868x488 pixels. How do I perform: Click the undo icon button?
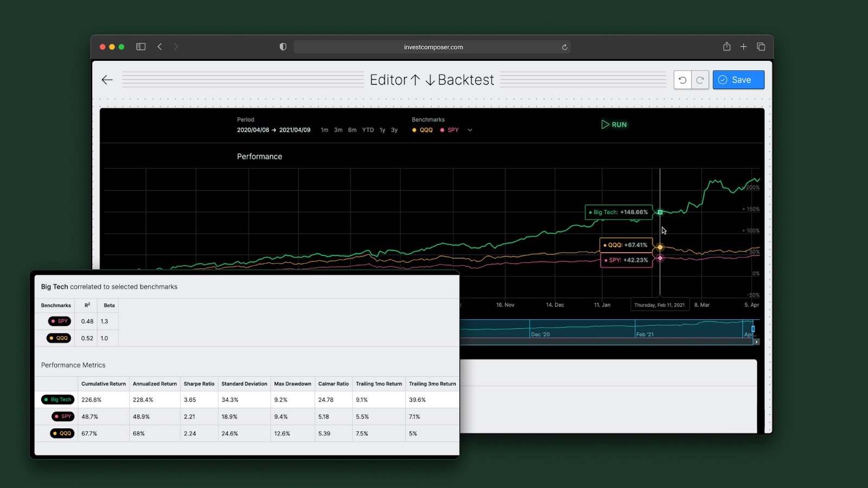[682, 80]
